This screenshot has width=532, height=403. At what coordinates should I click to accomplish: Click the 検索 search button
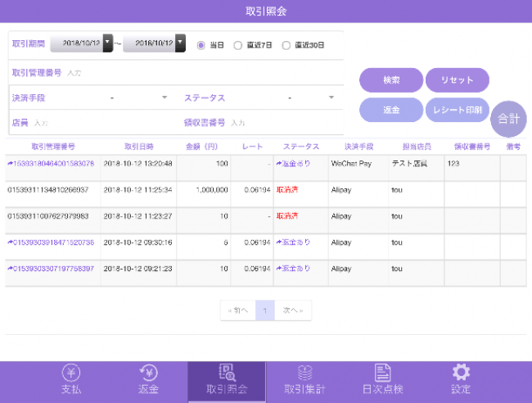(x=391, y=80)
